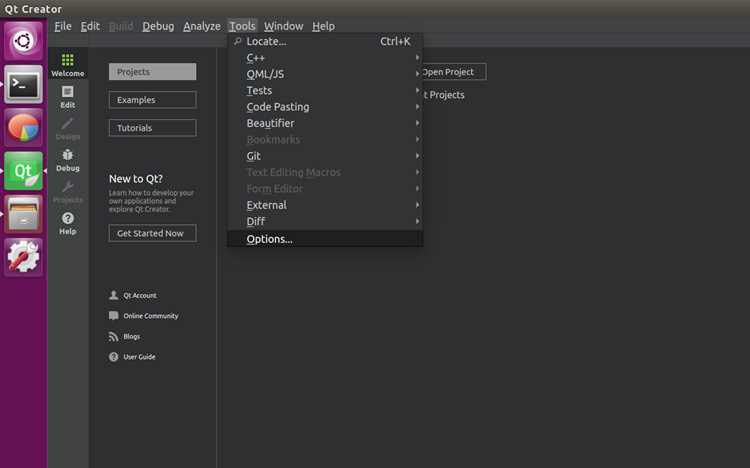Click the Qt Account person icon
This screenshot has width=750, height=468.
point(113,295)
